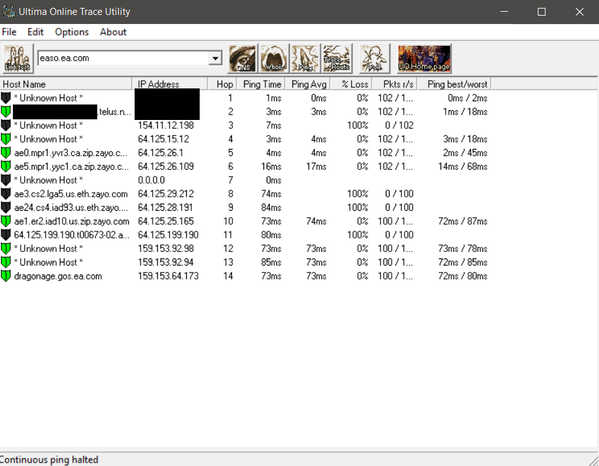Click IP address 0.0.0.0
The image size is (599, 466).
tap(151, 180)
